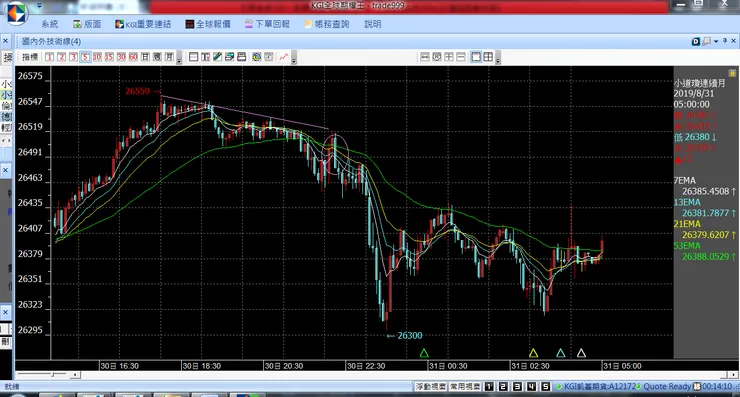Viewport: 740px width, 397px height.
Task: Expand the timeframe toolbar overflow arrow
Action: click(x=179, y=59)
